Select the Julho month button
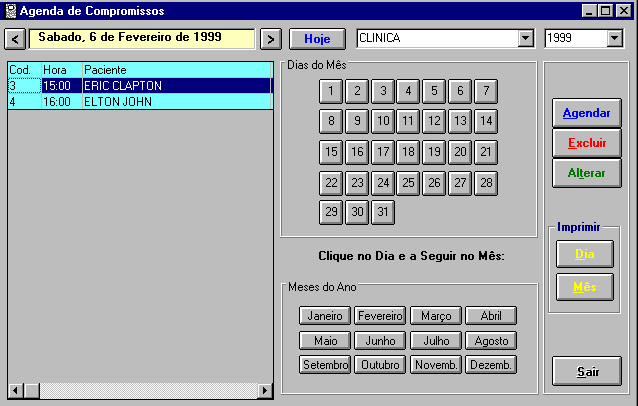Viewport: 638px width, 406px height. [436, 341]
